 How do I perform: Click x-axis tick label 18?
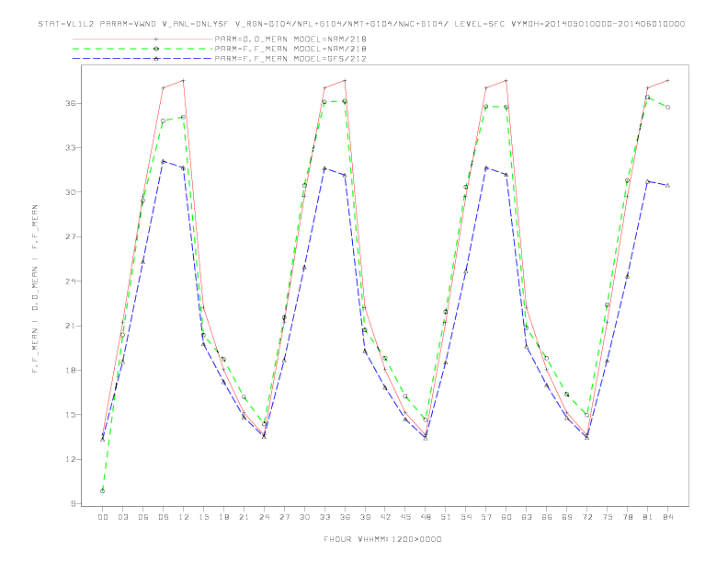[x=223, y=517]
